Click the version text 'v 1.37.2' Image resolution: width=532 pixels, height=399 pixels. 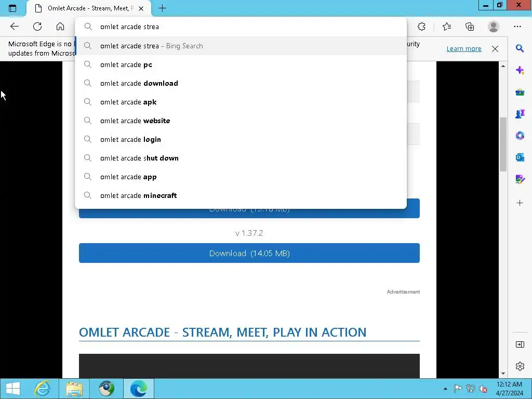tap(249, 233)
